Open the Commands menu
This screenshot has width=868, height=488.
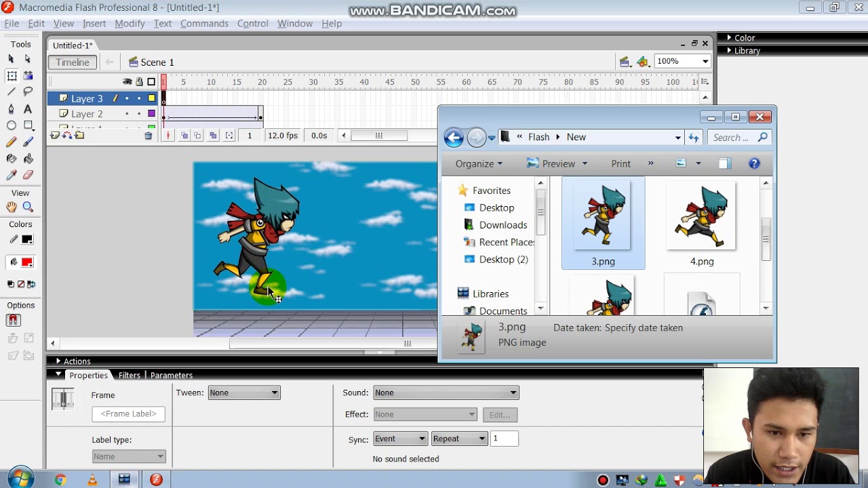coord(204,23)
